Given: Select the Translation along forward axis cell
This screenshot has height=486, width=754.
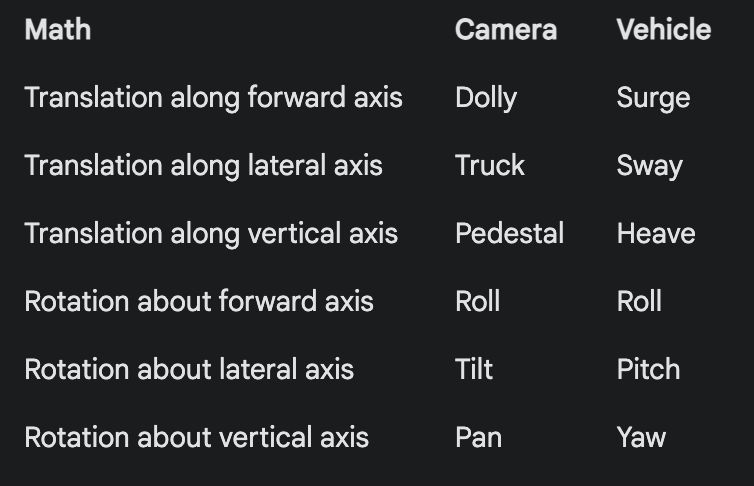Looking at the screenshot, I should point(214,98).
